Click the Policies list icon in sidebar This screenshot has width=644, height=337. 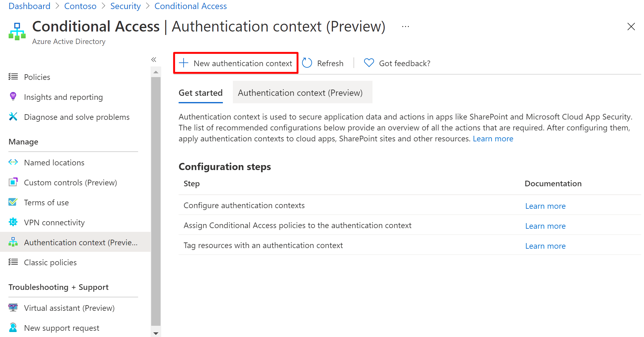coord(13,77)
